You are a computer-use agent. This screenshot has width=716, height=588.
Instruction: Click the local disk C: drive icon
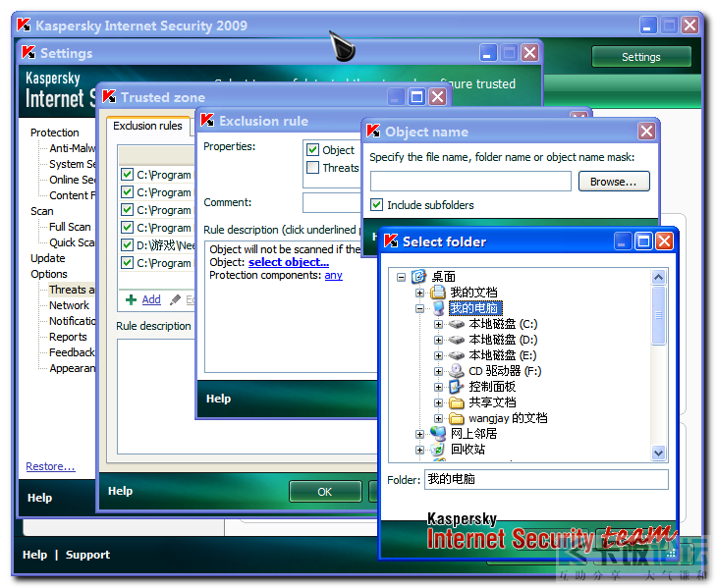pyautogui.click(x=456, y=324)
